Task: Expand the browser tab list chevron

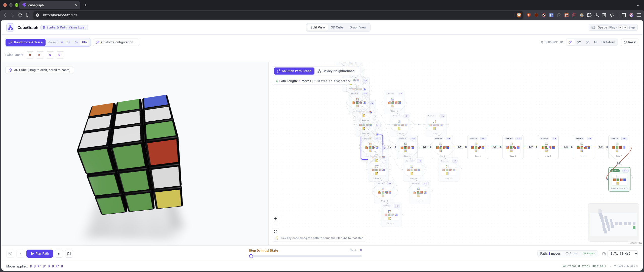Action: (638, 5)
